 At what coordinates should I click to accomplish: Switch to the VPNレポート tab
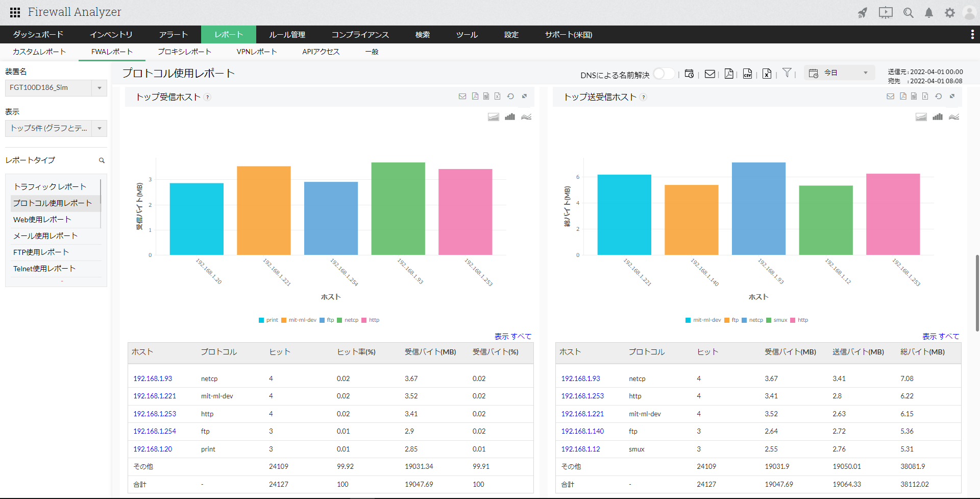pos(257,52)
